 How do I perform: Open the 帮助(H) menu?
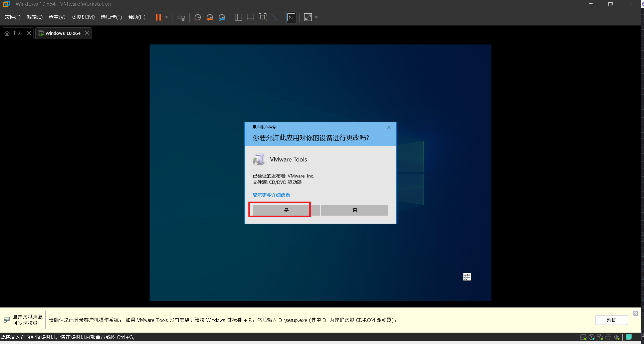coord(137,17)
